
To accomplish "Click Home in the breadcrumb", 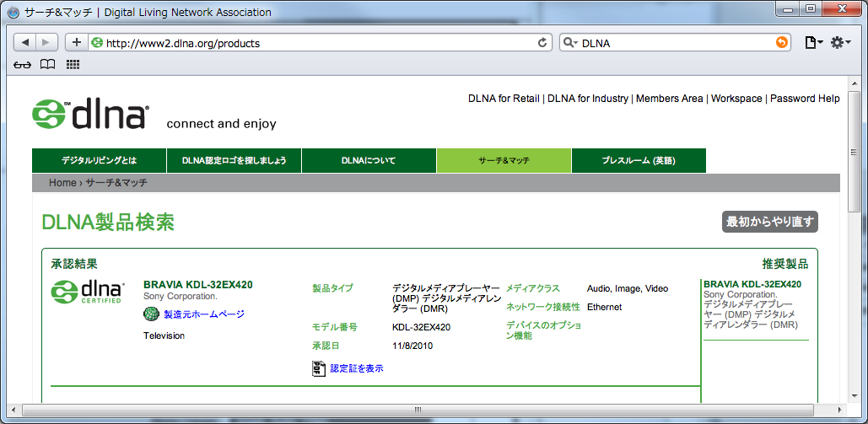I will click(62, 183).
